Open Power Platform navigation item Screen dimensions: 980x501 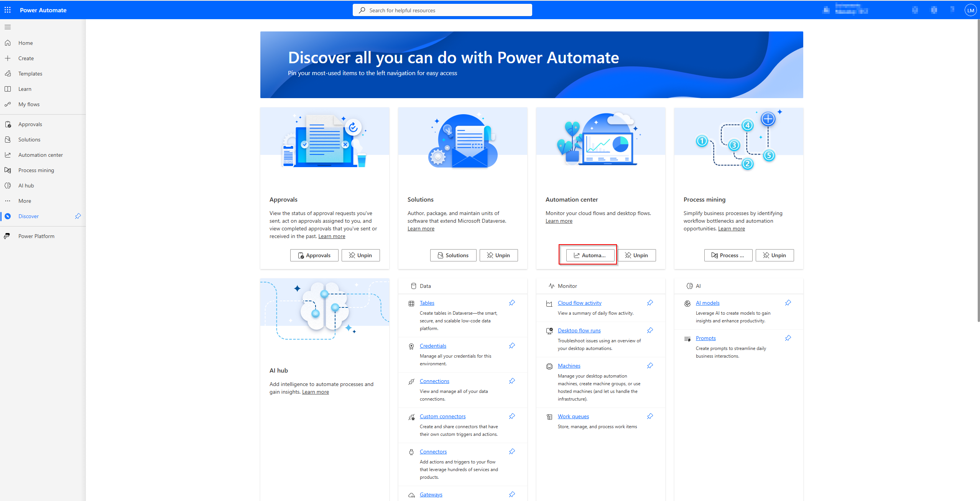36,236
